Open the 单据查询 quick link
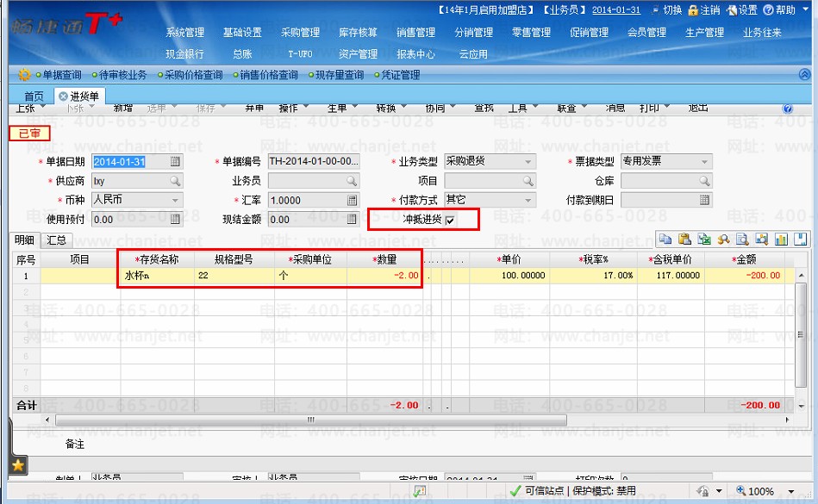This screenshot has height=504, width=818. (x=61, y=75)
